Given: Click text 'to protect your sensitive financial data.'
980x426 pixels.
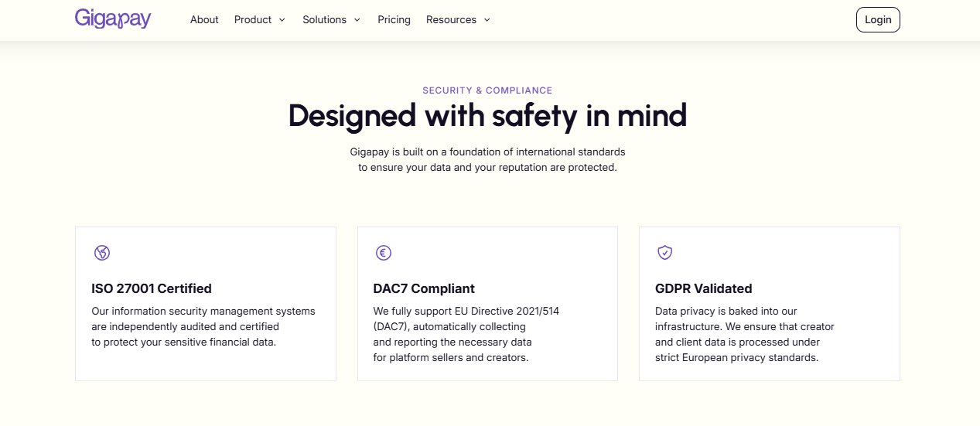Looking at the screenshot, I should (x=183, y=342).
